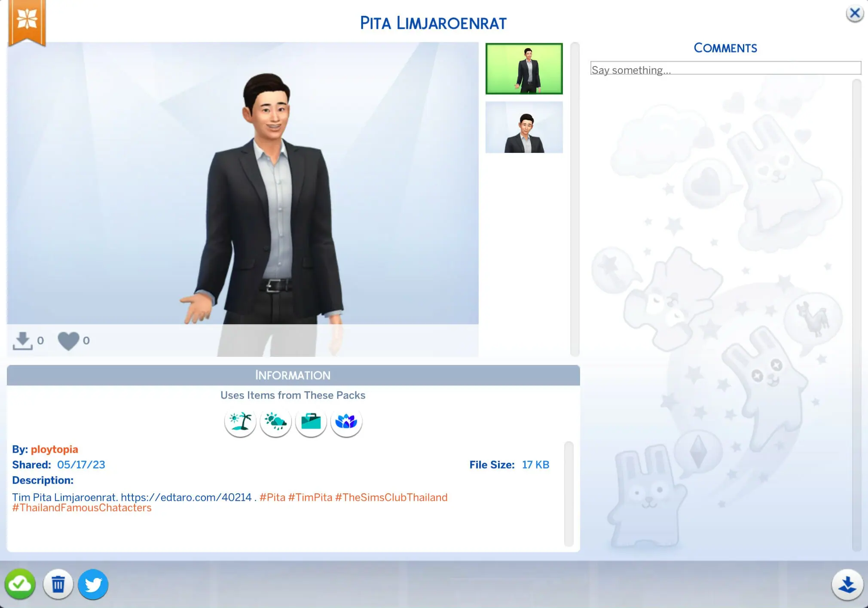The height and width of the screenshot is (608, 868).
Task: Select the lotus flower pack icon
Action: 346,422
